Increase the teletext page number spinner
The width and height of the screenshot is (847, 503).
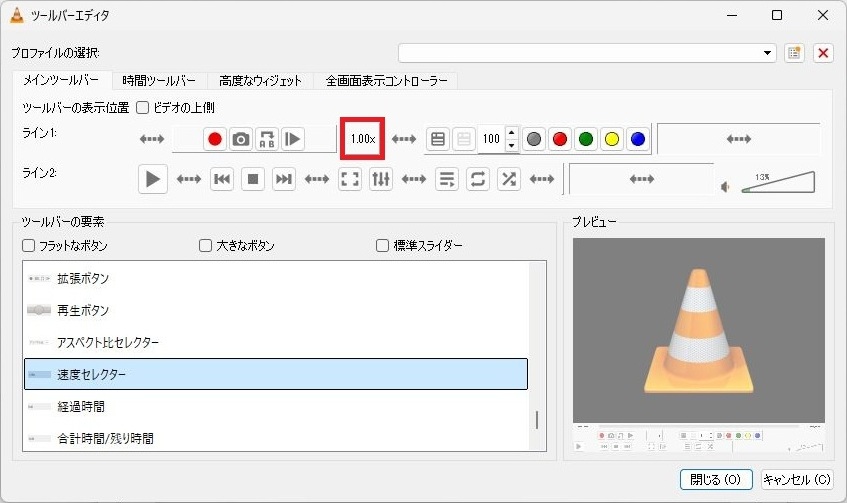512,133
